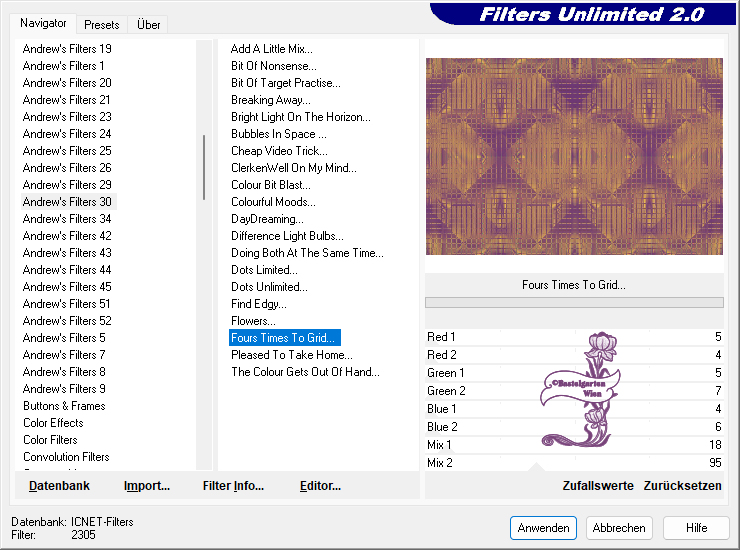This screenshot has height=550, width=740.
Task: Select Andrew's Filters 42
Action: tap(67, 236)
